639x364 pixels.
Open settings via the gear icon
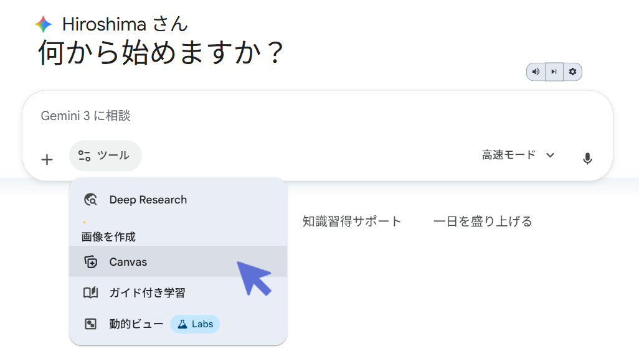tap(572, 72)
